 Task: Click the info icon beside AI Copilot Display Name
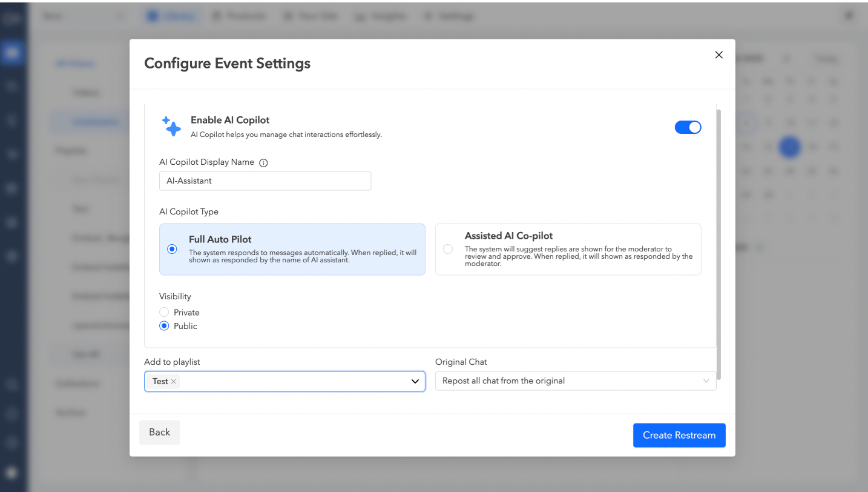point(263,162)
